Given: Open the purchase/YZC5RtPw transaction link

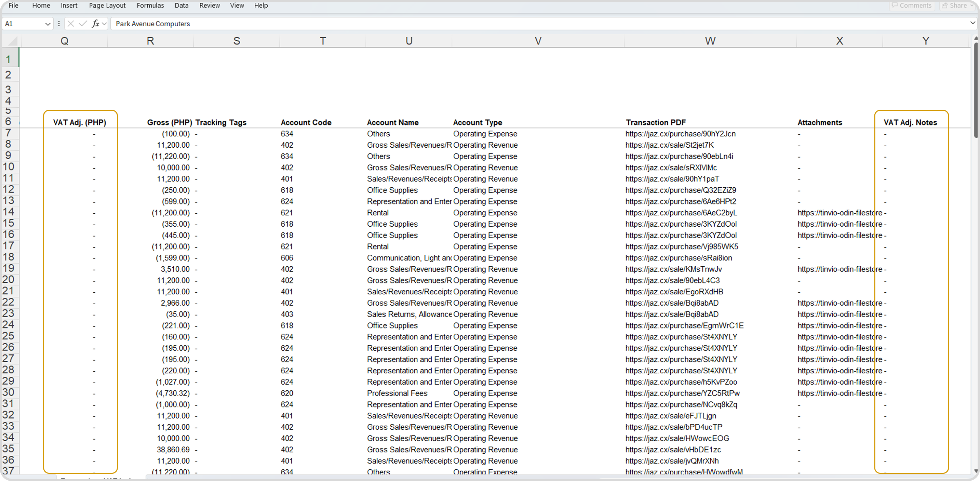Looking at the screenshot, I should coord(682,393).
